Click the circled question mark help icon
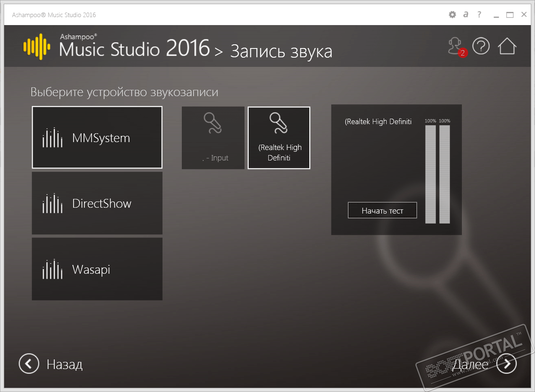Viewport: 535px width, 392px height. pos(481,46)
